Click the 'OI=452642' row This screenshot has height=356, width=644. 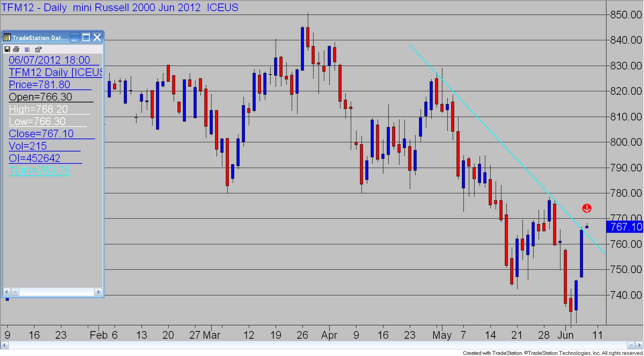(35, 158)
